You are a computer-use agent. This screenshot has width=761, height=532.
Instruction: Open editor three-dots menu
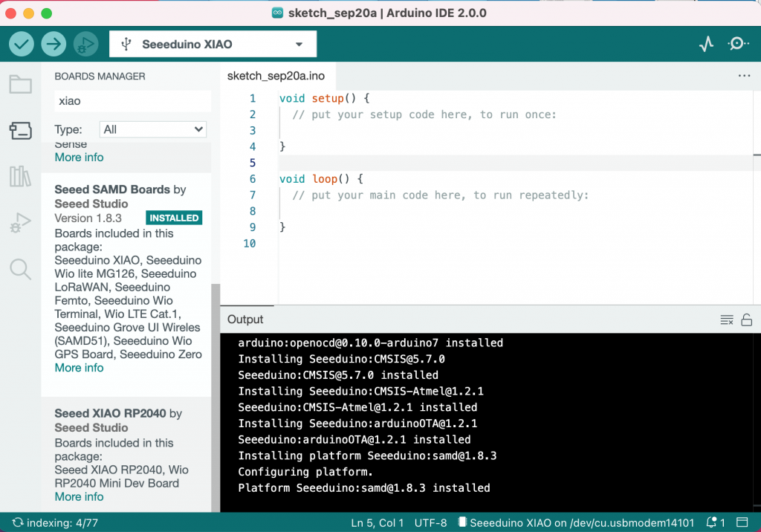[744, 76]
